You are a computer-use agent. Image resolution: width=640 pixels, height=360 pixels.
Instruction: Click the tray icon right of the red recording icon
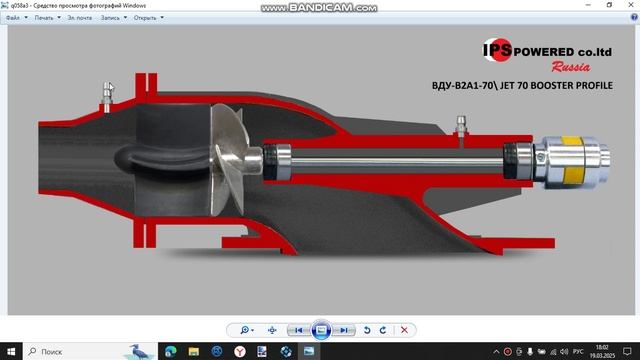519,351
